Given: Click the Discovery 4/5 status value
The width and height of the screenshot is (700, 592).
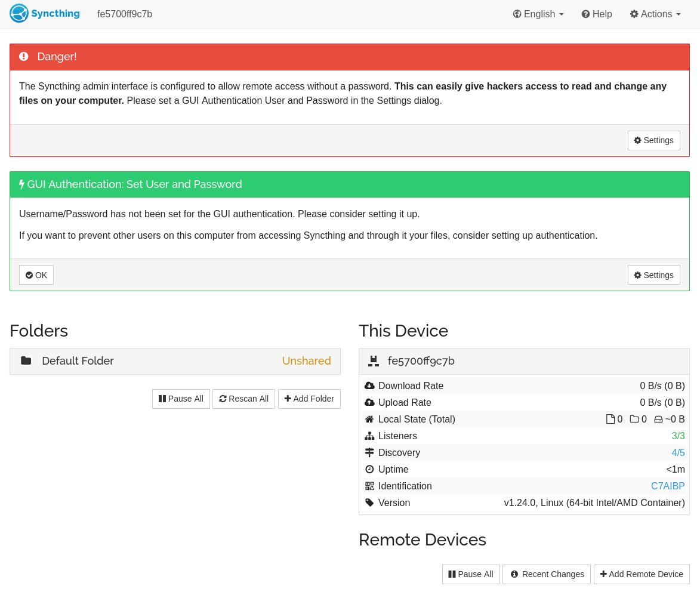Looking at the screenshot, I should 678,453.
